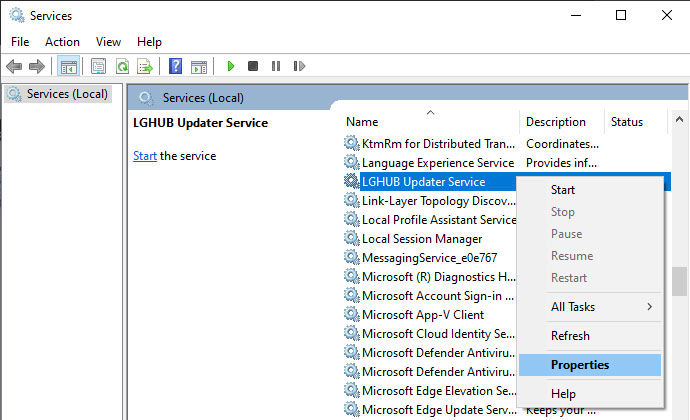Select Services (Local) in the console tree

(67, 94)
